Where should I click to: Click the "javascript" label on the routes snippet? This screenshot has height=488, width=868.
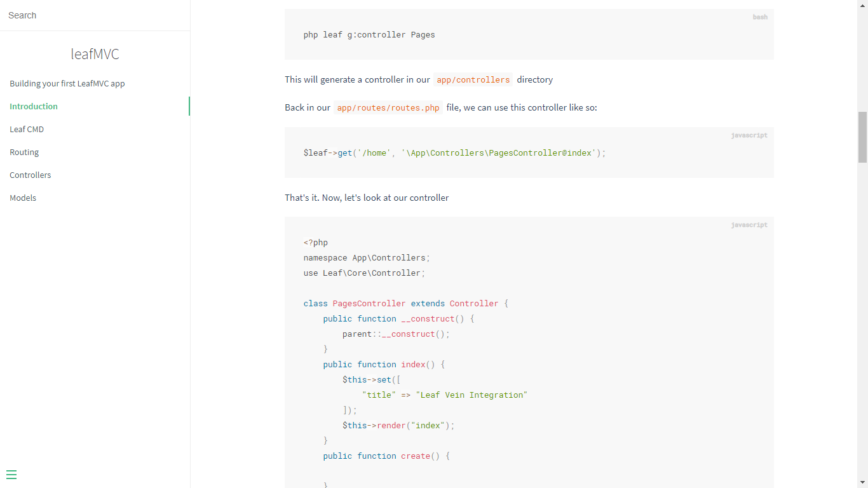(x=749, y=135)
